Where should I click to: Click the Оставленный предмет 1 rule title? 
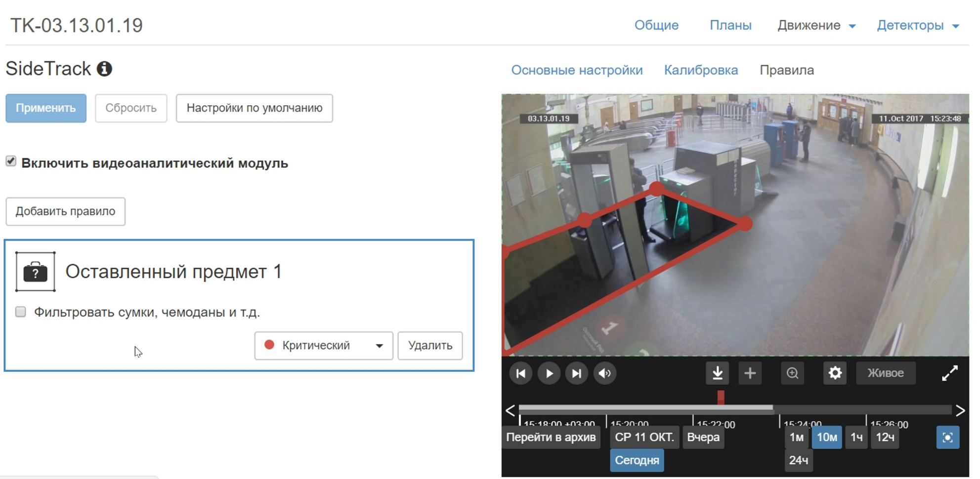point(173,272)
